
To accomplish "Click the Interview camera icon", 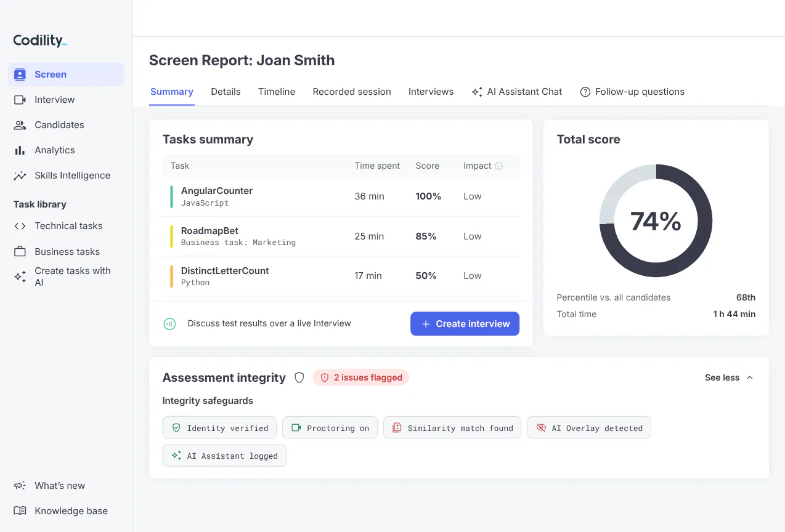I will point(20,100).
